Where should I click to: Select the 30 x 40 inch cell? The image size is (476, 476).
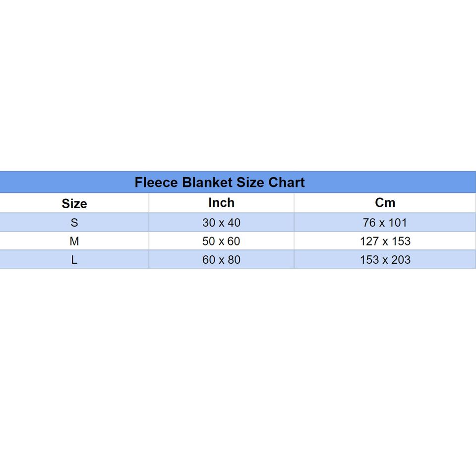click(x=221, y=223)
